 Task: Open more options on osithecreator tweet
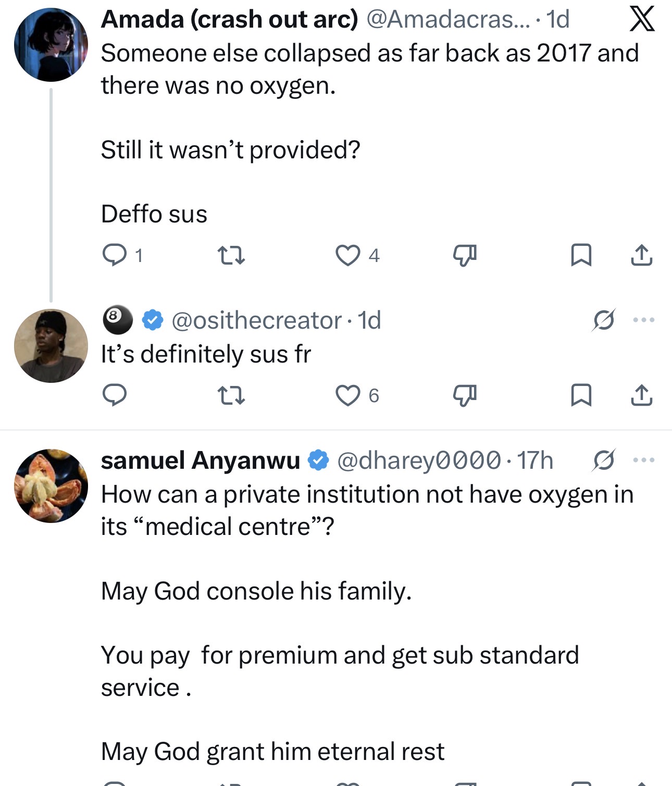coord(644,320)
